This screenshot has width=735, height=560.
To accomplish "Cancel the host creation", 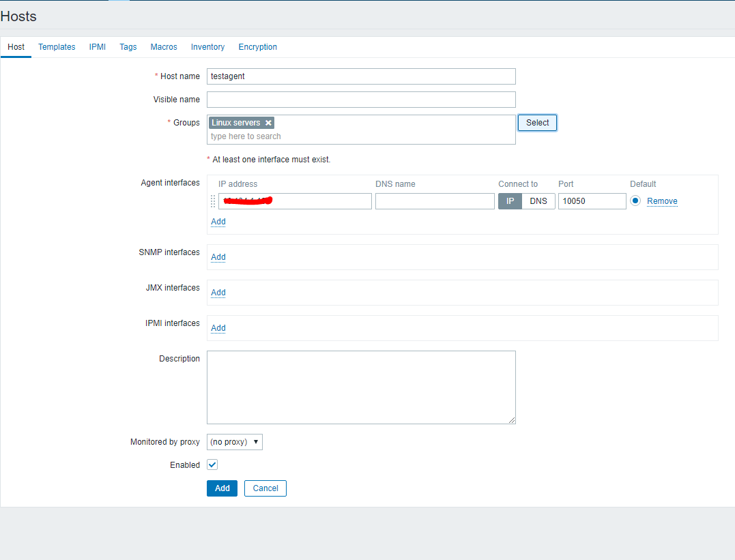I will pos(265,488).
